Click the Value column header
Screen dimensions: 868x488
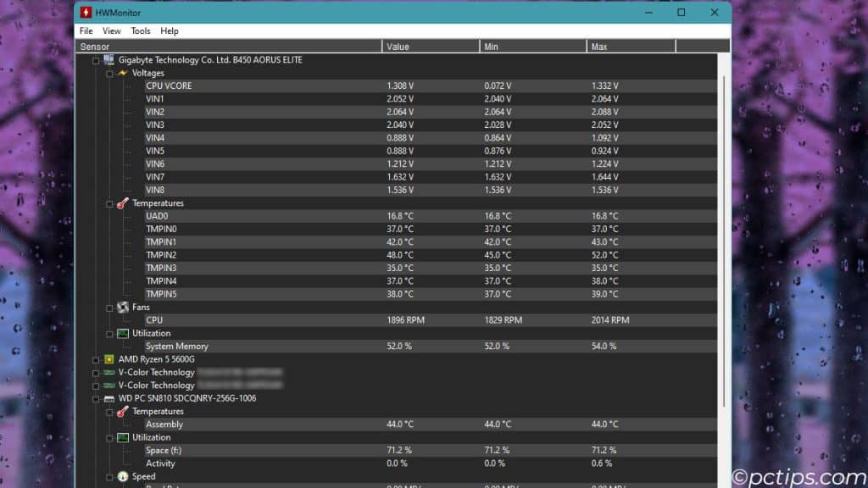pos(431,47)
